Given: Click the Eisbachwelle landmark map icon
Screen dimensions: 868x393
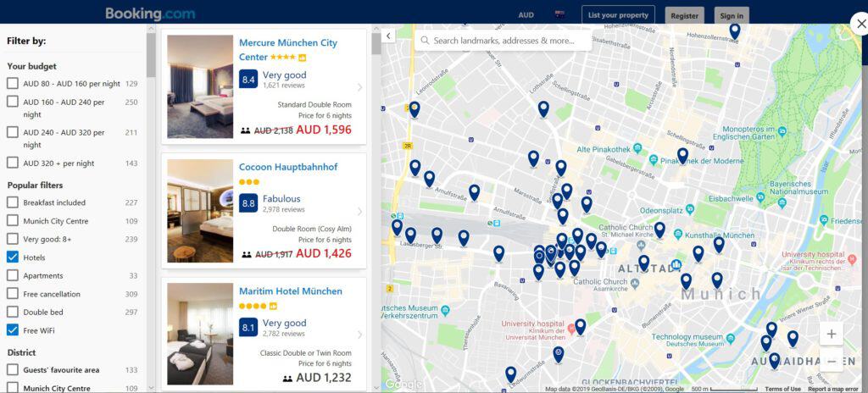Looking at the screenshot, I should [760, 196].
